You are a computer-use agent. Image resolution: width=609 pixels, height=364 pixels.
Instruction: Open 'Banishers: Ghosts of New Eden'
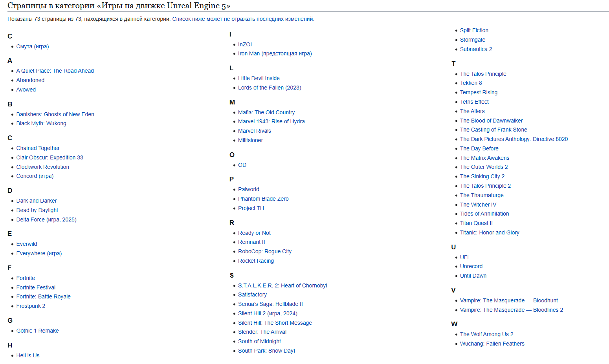click(x=55, y=114)
